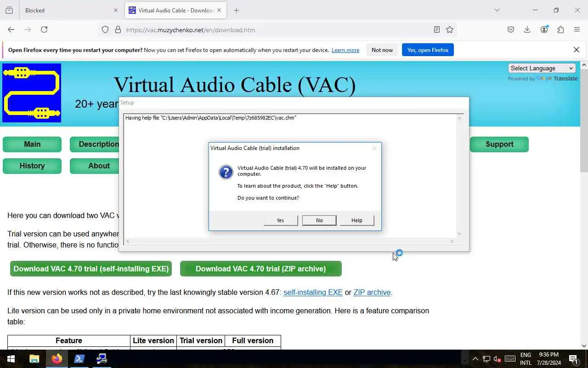Click the touch keyboard tray icon
This screenshot has width=588, height=368.
click(510, 359)
